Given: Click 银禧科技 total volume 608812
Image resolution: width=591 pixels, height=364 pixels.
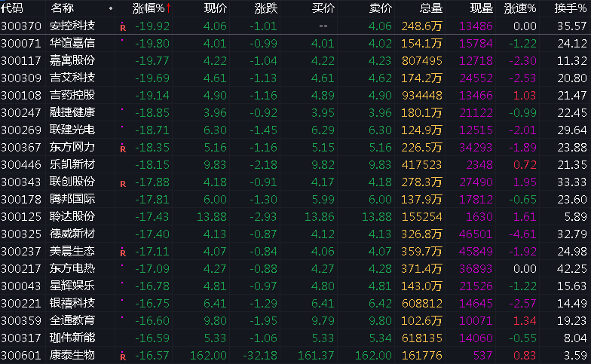Looking at the screenshot, I should 422,303.
